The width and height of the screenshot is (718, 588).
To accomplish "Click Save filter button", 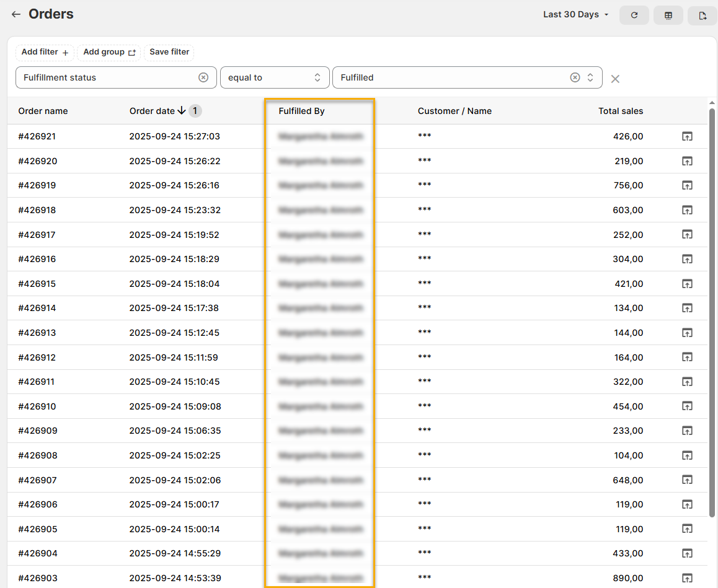I will [x=169, y=52].
